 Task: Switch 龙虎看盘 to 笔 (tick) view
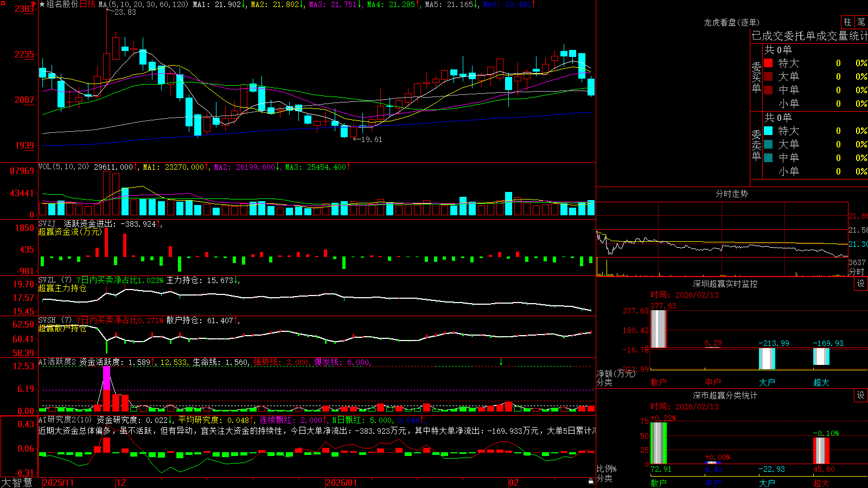pyautogui.click(x=861, y=22)
